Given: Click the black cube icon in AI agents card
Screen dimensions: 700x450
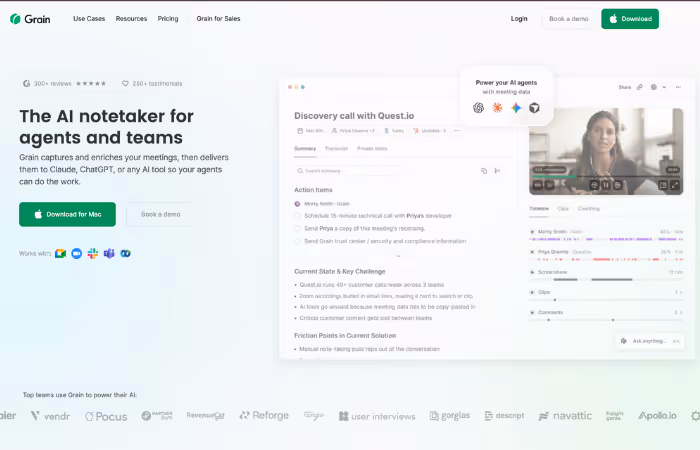Looking at the screenshot, I should pyautogui.click(x=534, y=108).
